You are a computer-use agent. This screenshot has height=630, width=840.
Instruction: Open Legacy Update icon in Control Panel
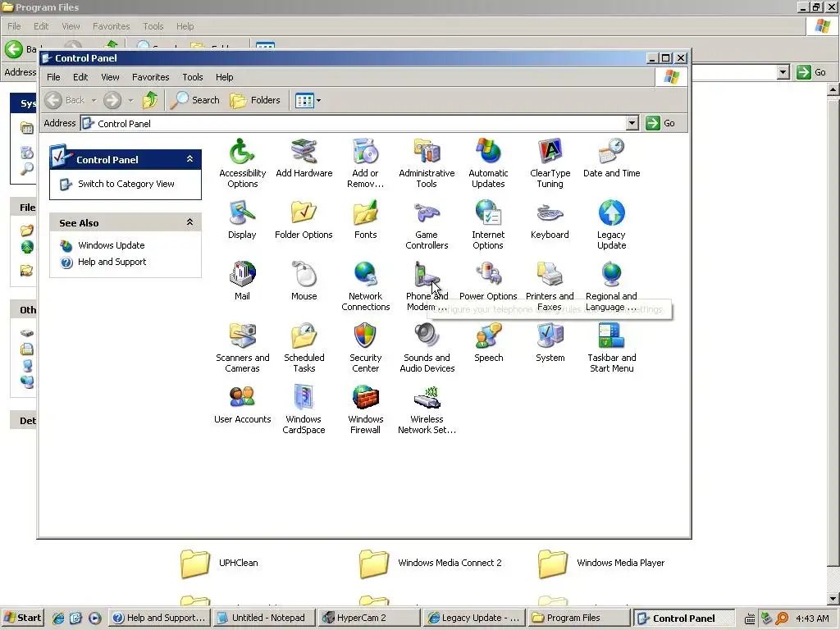[x=612, y=213]
